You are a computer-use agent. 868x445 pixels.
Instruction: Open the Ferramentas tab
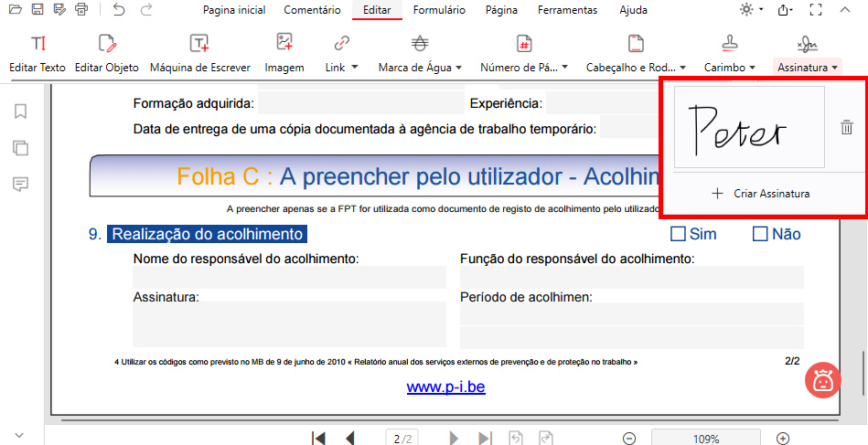click(x=567, y=10)
